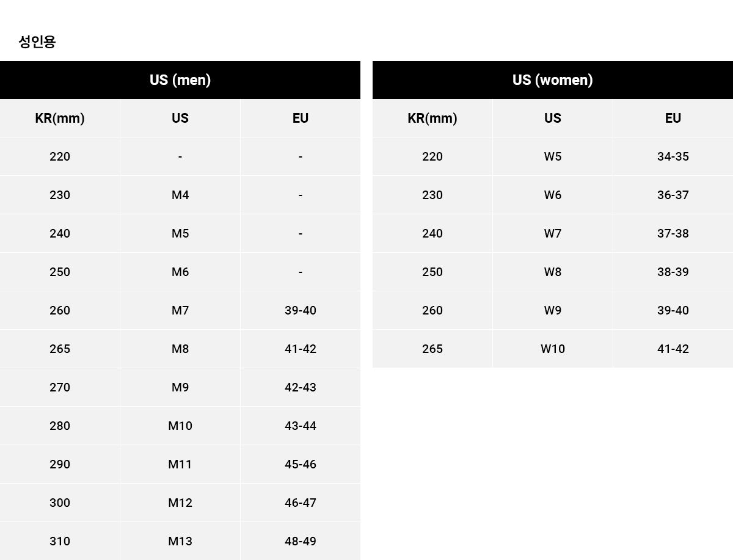
Task: Select the M4 size cell
Action: pos(180,195)
